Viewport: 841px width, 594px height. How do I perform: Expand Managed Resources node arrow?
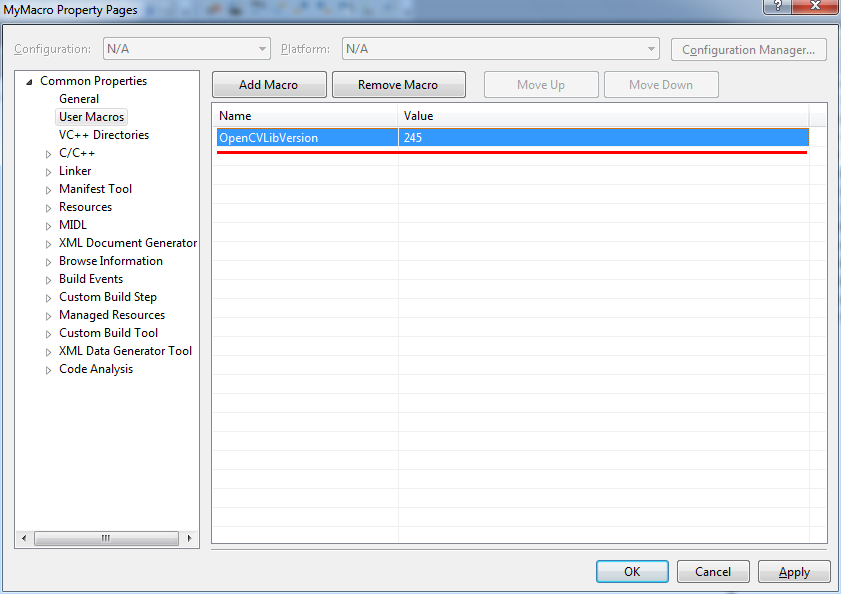point(48,316)
